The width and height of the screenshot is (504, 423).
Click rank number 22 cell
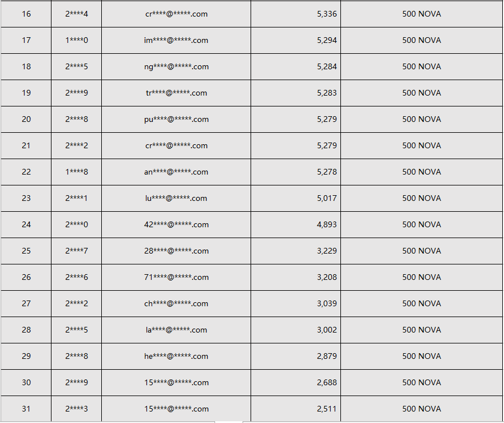pyautogui.click(x=26, y=172)
